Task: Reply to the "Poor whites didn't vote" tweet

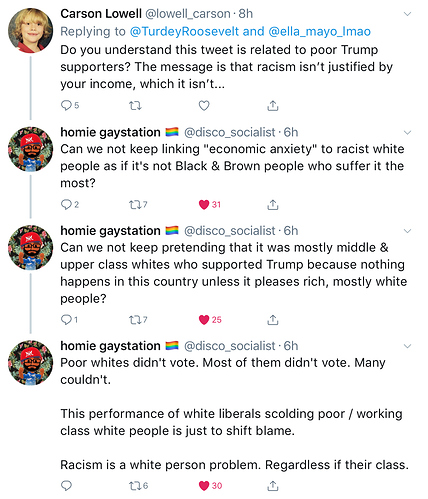Action: 66,486
